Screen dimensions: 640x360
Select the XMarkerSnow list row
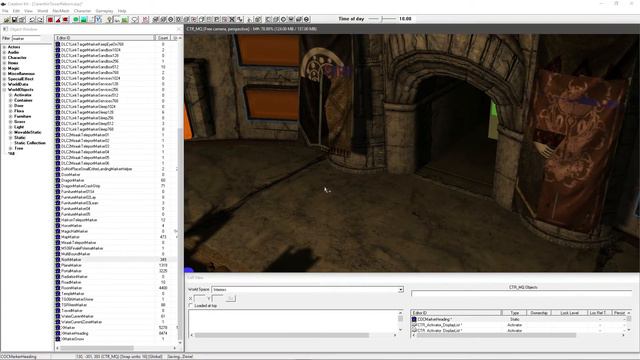(116, 339)
